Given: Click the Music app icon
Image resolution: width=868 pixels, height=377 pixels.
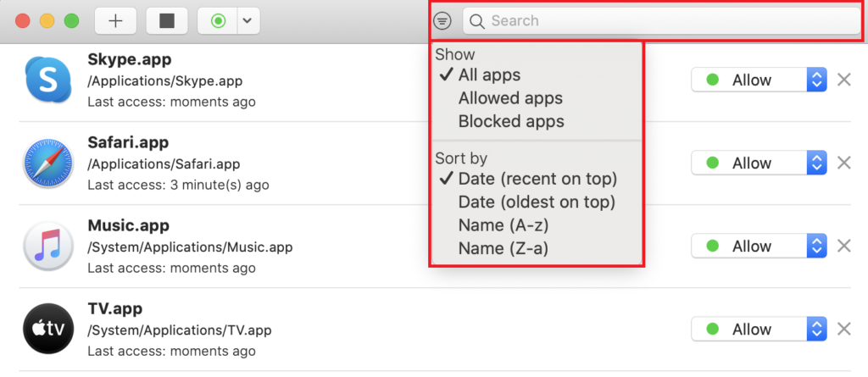Looking at the screenshot, I should (46, 246).
